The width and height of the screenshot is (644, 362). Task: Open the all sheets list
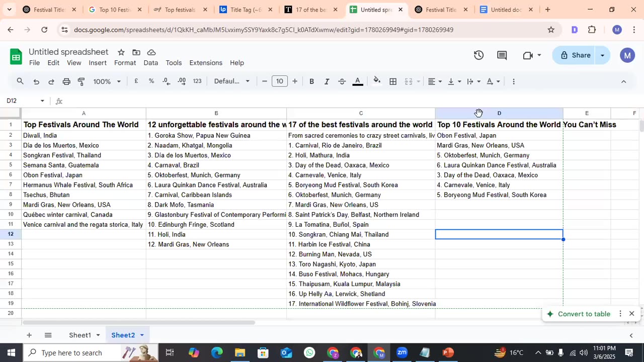click(x=48, y=335)
